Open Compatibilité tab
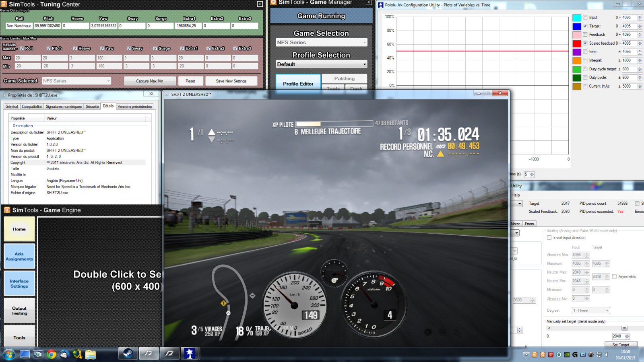 coord(32,107)
